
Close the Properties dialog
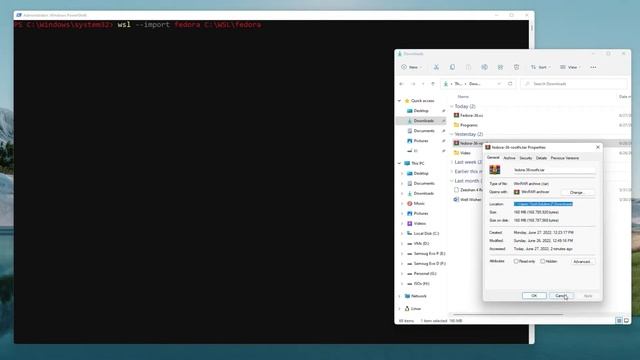598,147
